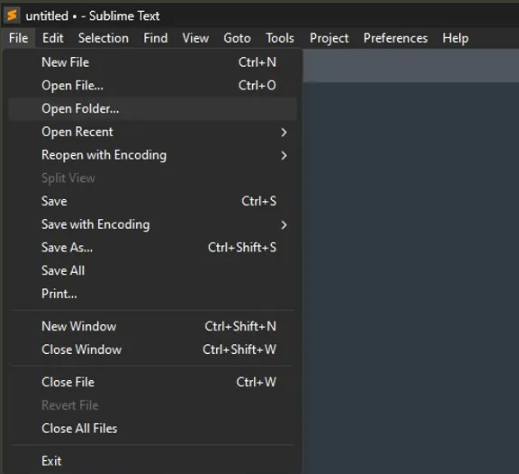Select Close All Files entry
Screen dimensions: 519x474
pyautogui.click(x=152, y=428)
